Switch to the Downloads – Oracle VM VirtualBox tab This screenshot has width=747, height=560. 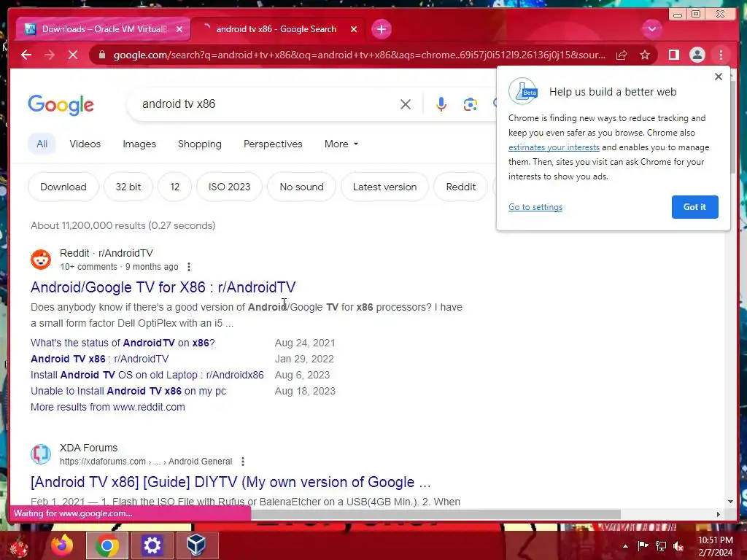104,29
